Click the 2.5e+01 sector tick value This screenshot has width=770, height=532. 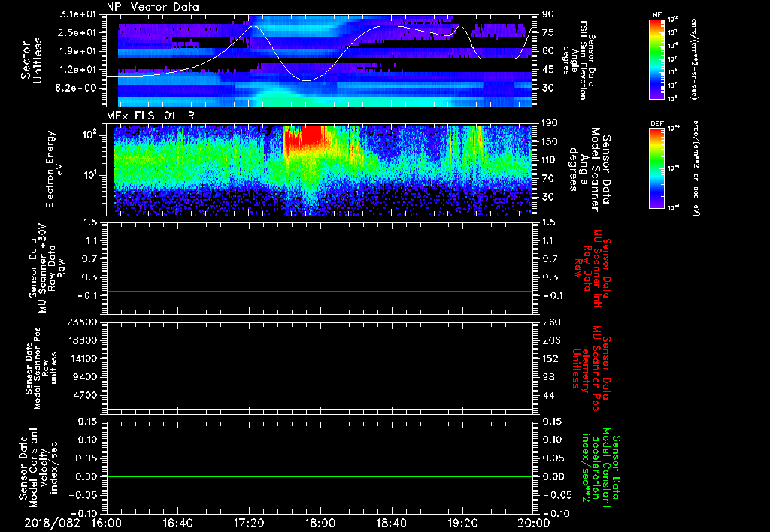(78, 32)
